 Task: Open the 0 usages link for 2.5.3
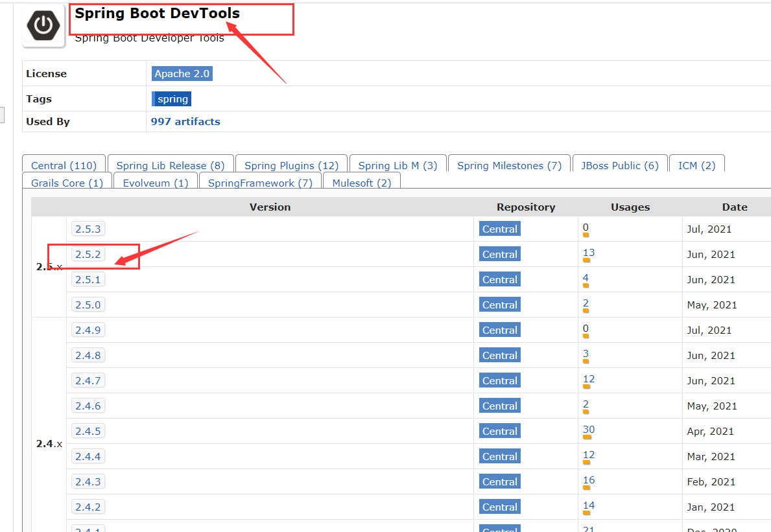pos(586,227)
